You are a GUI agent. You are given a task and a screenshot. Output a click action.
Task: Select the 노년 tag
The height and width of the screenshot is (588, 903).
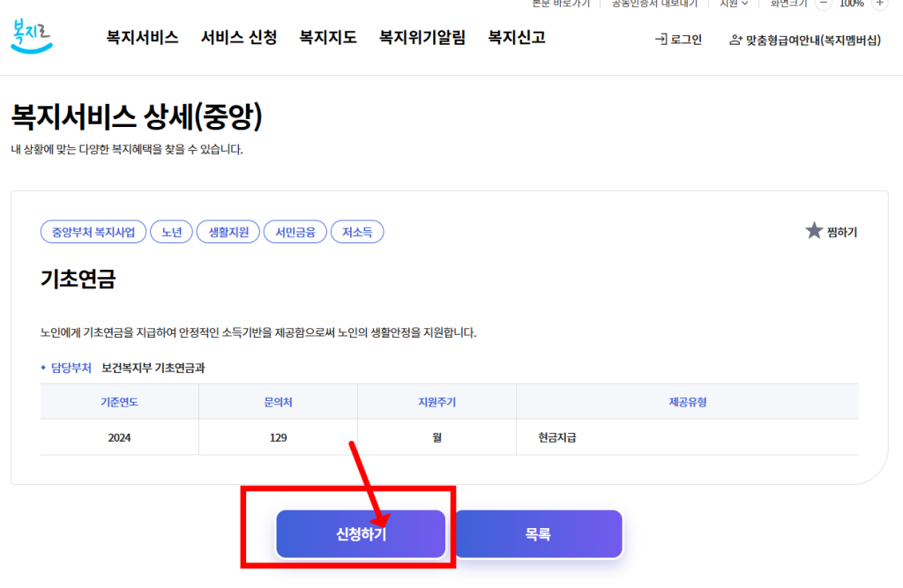[171, 233]
